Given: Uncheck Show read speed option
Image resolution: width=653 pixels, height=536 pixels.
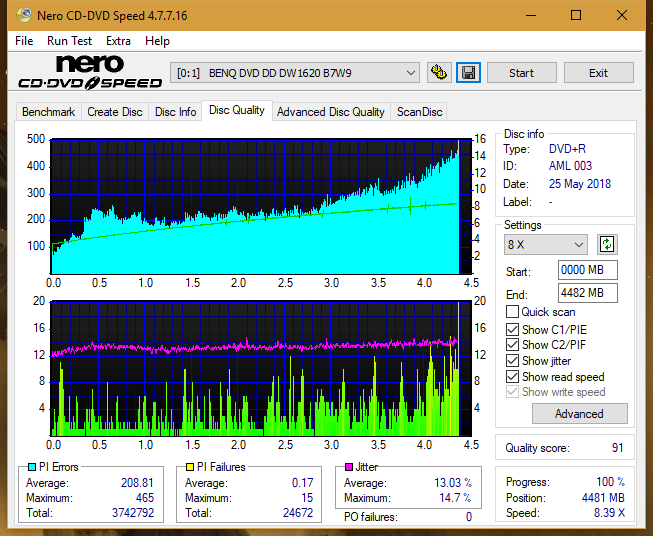Looking at the screenshot, I should (x=512, y=376).
